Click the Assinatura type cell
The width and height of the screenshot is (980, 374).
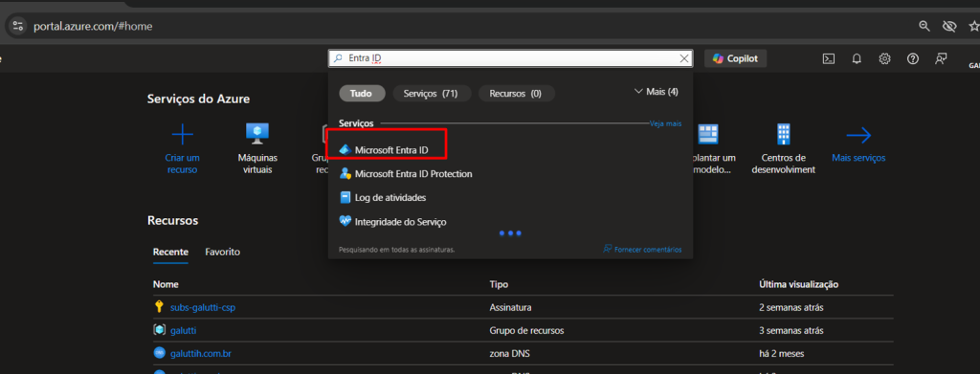511,307
